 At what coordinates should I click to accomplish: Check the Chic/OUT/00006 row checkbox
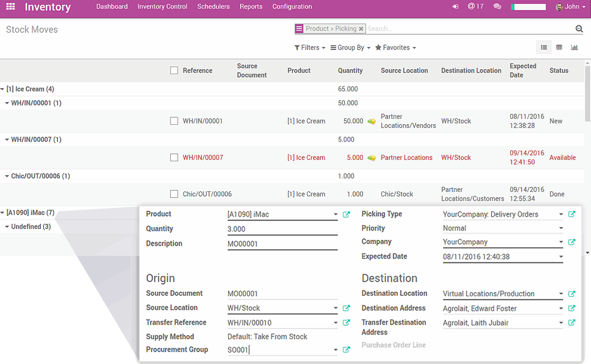pyautogui.click(x=174, y=194)
